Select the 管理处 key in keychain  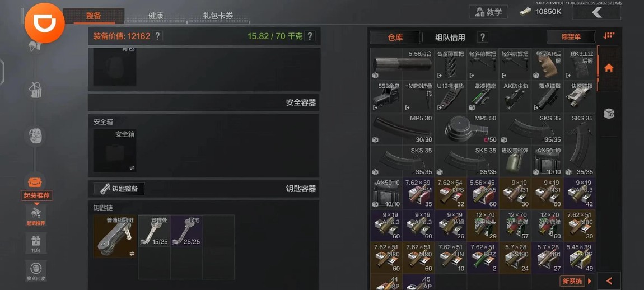pyautogui.click(x=155, y=231)
